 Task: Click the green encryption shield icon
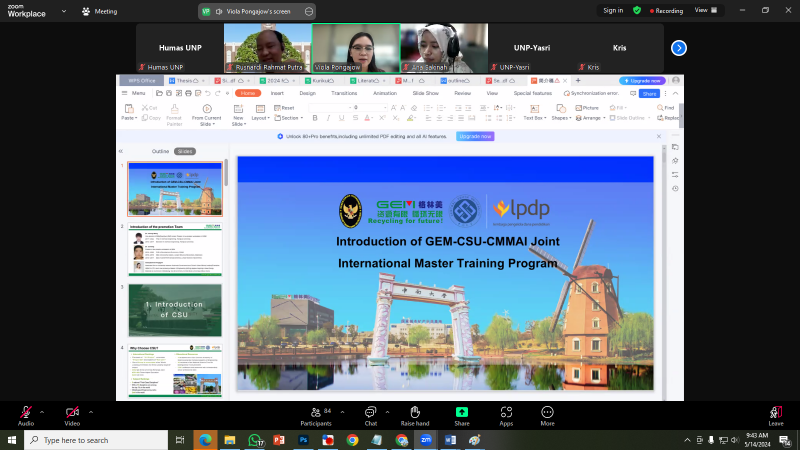(637, 10)
